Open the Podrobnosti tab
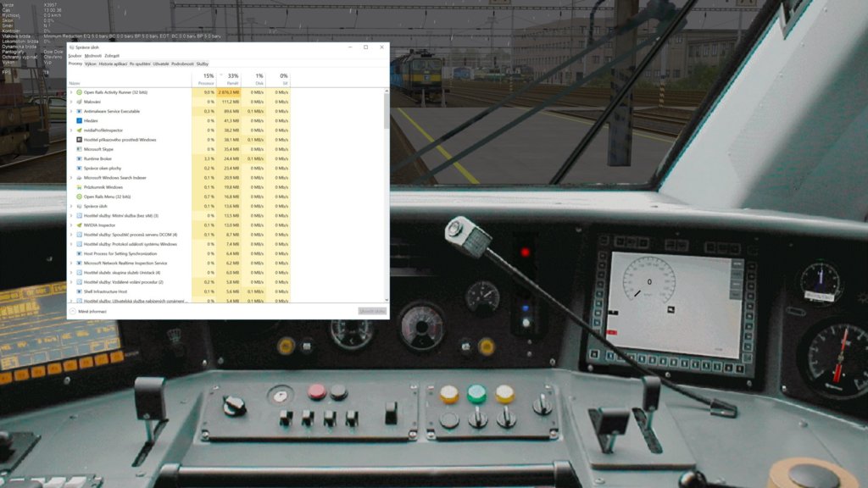Image resolution: width=868 pixels, height=488 pixels. (182, 64)
